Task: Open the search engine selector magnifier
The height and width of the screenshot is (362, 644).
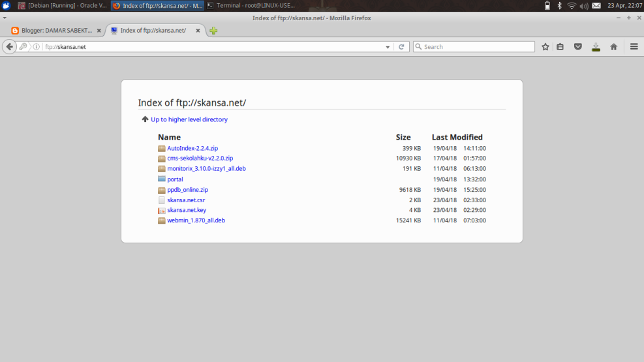Action: pos(418,47)
